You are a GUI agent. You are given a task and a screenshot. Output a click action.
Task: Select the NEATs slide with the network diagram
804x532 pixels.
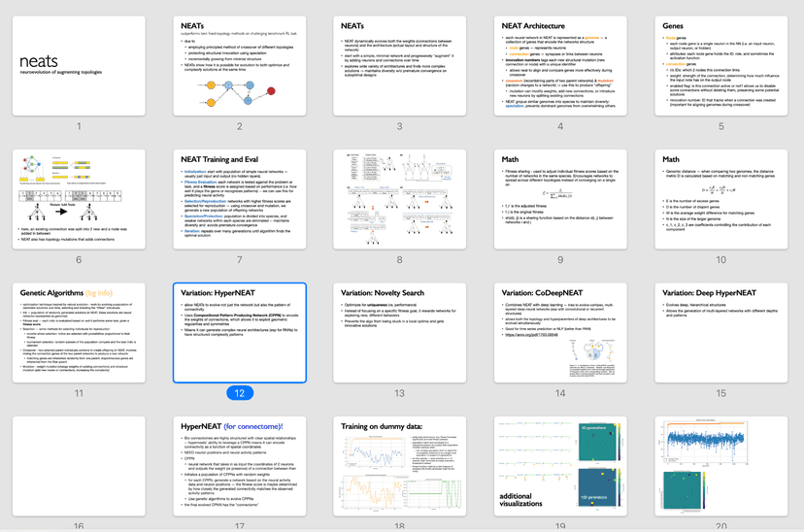coord(241,64)
